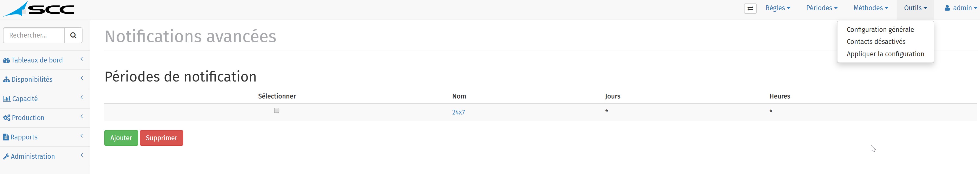This screenshot has width=980, height=174.
Task: Click the Rechercher search input field
Action: (x=34, y=35)
